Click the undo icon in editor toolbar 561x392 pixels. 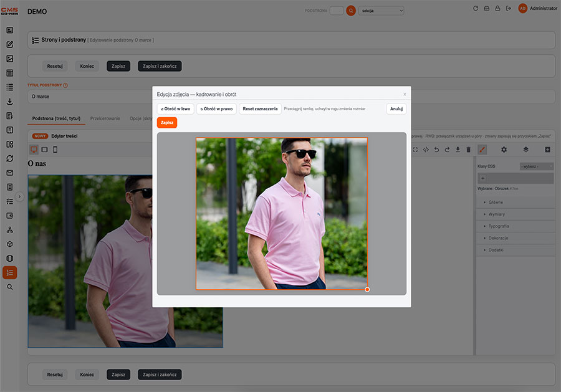436,150
